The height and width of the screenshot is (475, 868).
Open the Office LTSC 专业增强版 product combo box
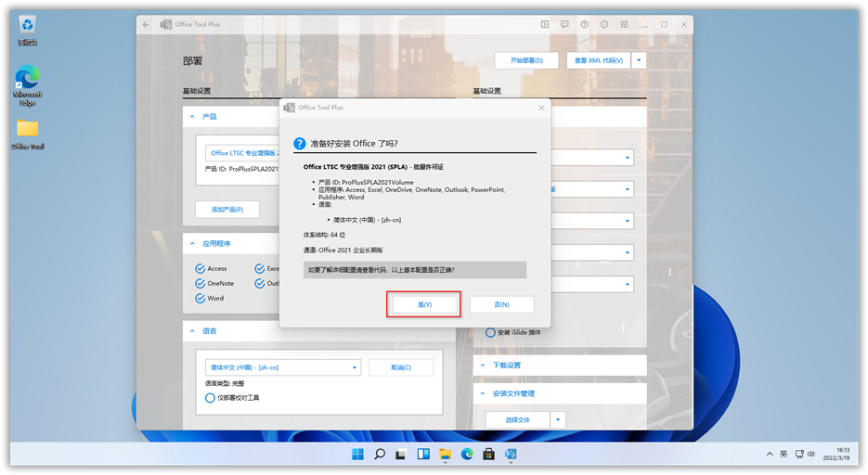[242, 153]
